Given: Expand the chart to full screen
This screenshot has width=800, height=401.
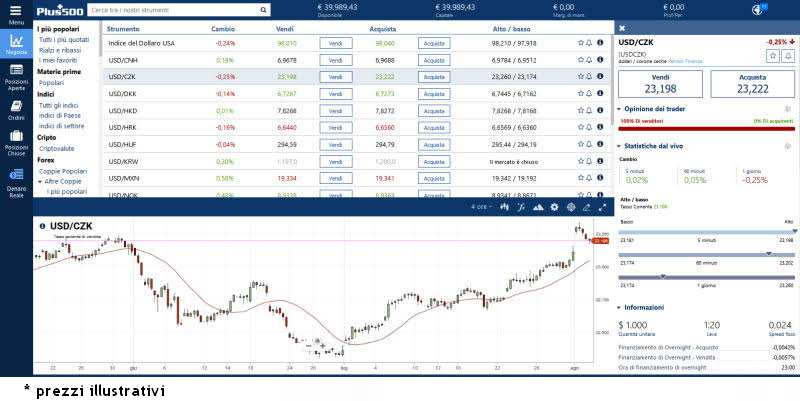Looking at the screenshot, I should (602, 207).
